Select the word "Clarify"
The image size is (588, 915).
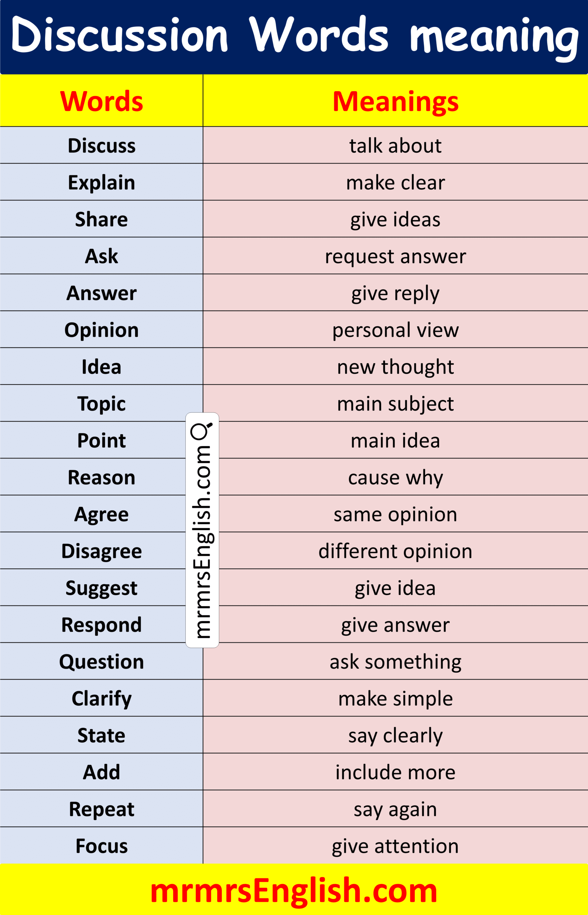point(101,698)
